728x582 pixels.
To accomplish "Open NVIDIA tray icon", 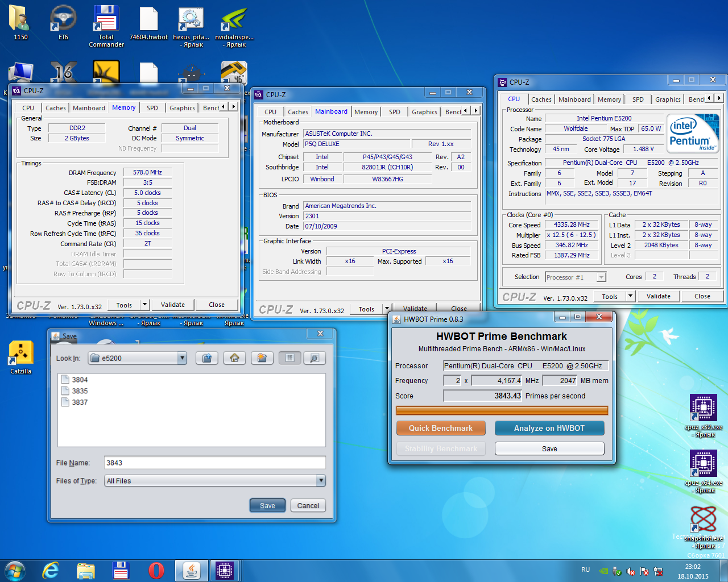I will coord(603,571).
